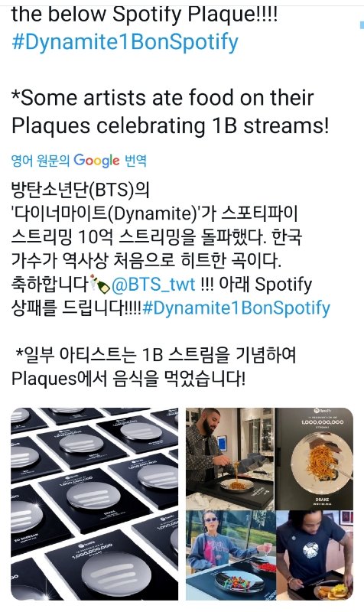Image resolution: width=364 pixels, height=612 pixels.
Task: Click the 1,000,000,000 text on pasta plaque
Action: pyautogui.click(x=322, y=422)
